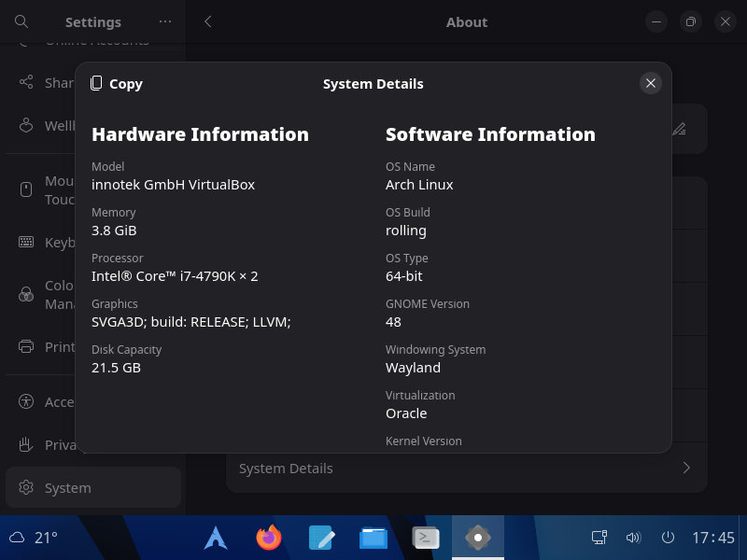Screen dimensions: 747x560
Task: Select the System sidebar item
Action: (93, 487)
